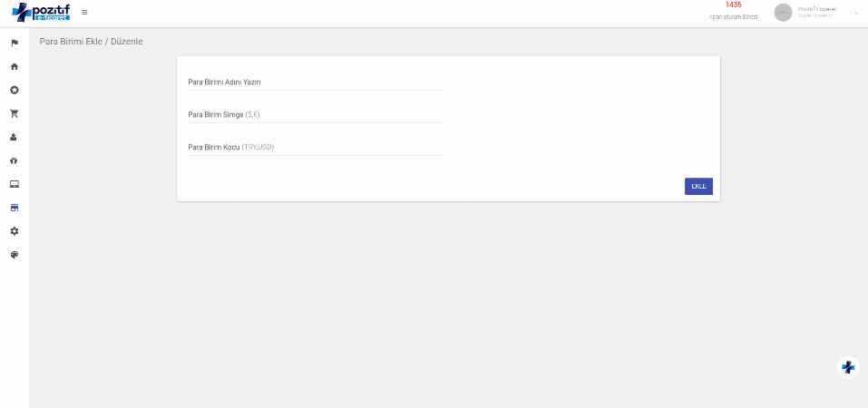
Task: Select the blue storefront sidebar icon
Action: (x=15, y=208)
